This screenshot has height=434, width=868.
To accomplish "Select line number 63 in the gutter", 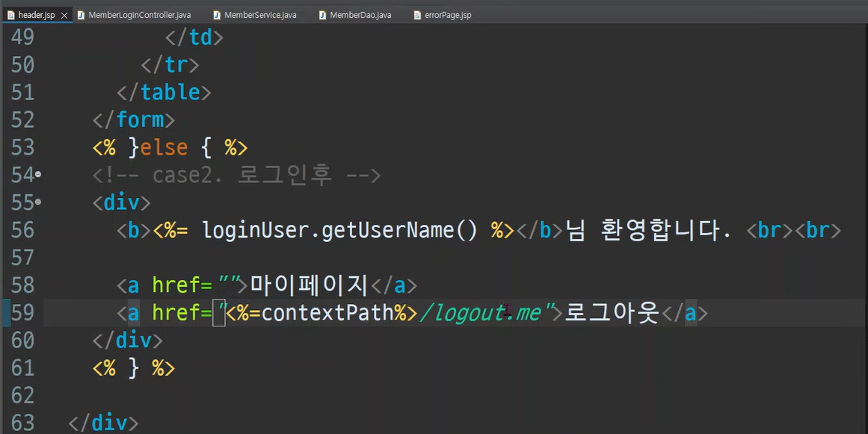I will 22,423.
